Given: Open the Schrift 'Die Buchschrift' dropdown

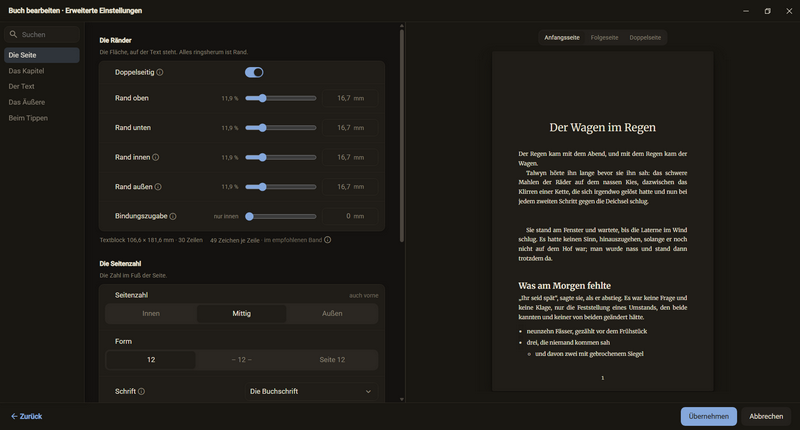Looking at the screenshot, I should (311, 391).
